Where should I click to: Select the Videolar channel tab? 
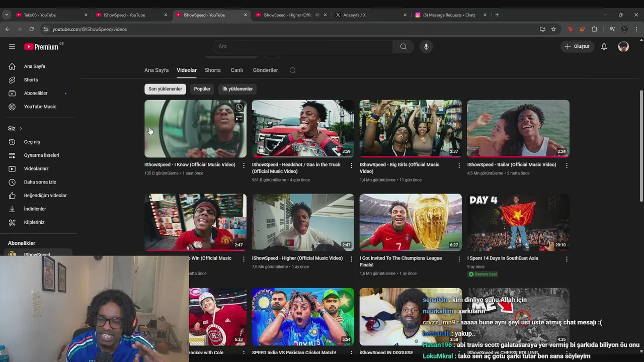pos(187,70)
